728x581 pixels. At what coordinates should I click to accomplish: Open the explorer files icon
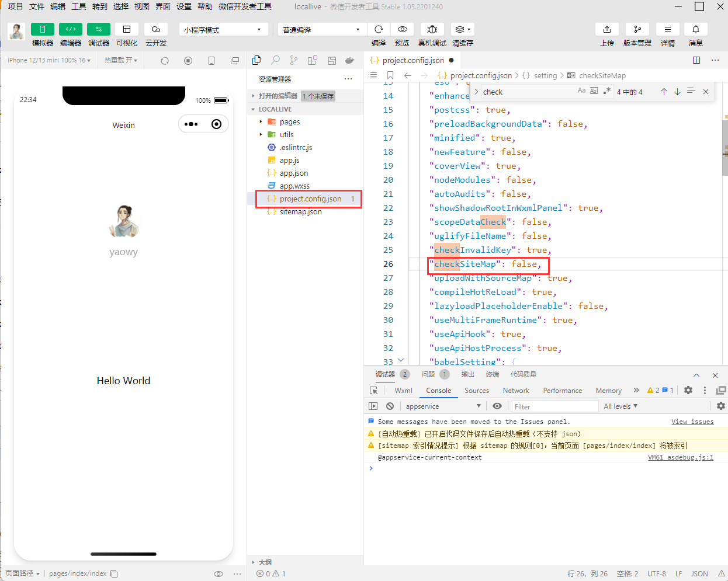[x=256, y=60]
